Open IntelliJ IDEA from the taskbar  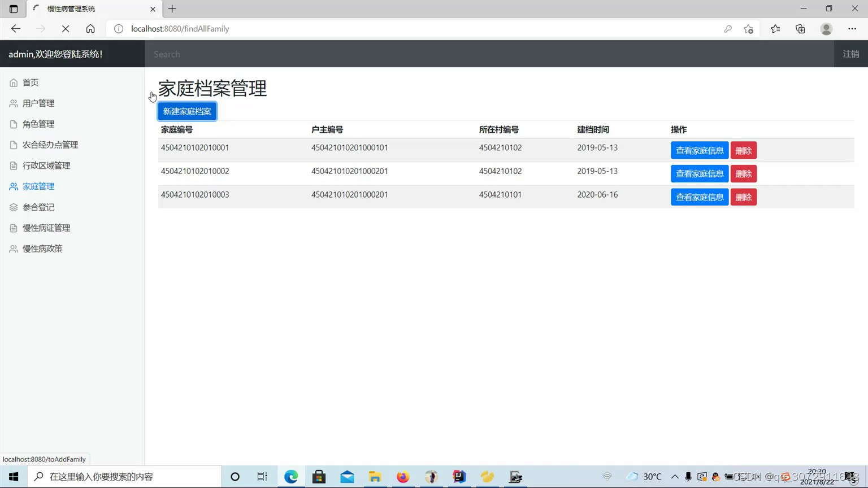tap(459, 477)
